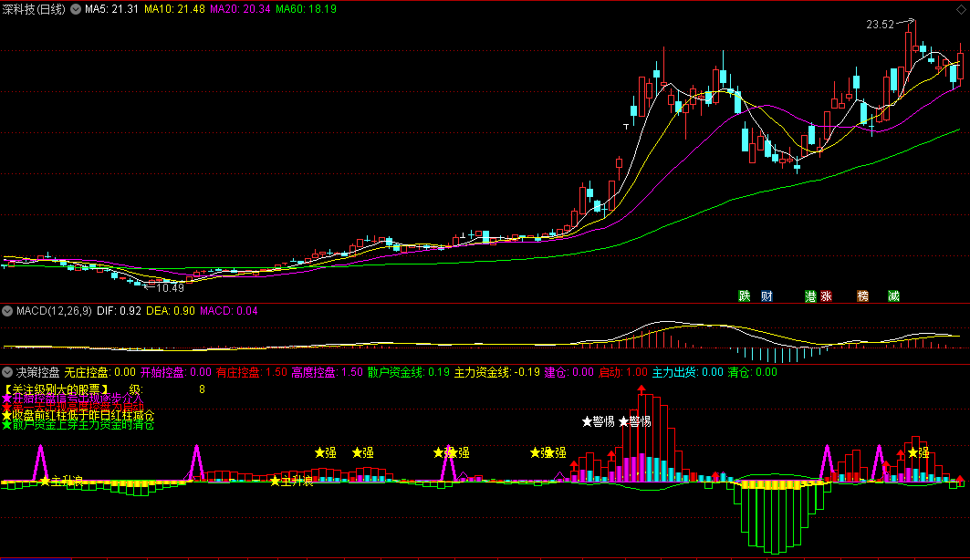Click the first white ★警惕 warning label
The width and height of the screenshot is (970, 560).
[x=599, y=421]
